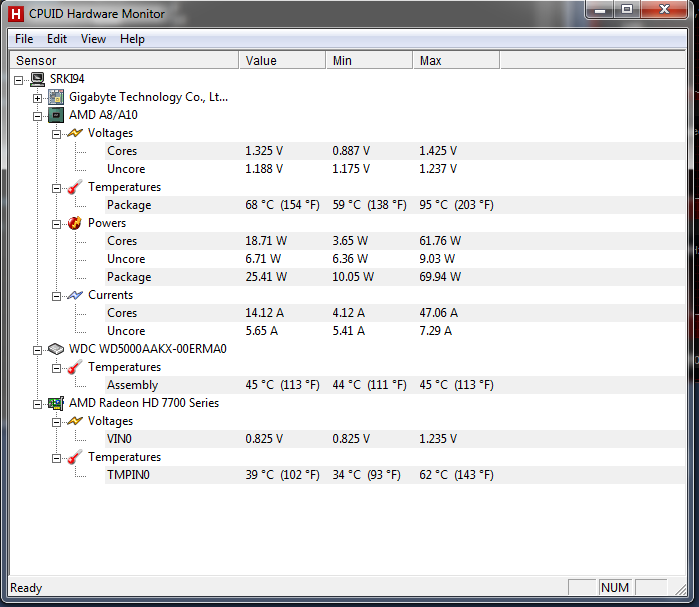Select Uncore row under Powers
699x607 pixels.
395,259
